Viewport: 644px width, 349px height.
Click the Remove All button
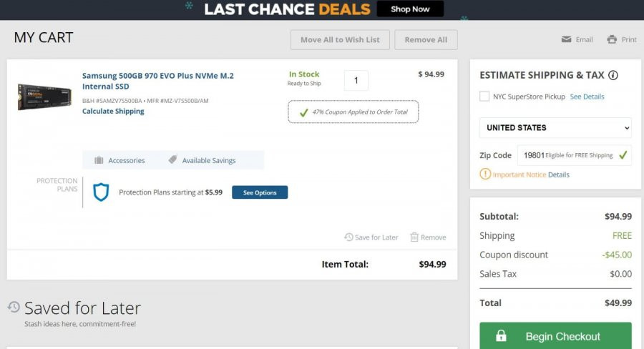tap(426, 40)
